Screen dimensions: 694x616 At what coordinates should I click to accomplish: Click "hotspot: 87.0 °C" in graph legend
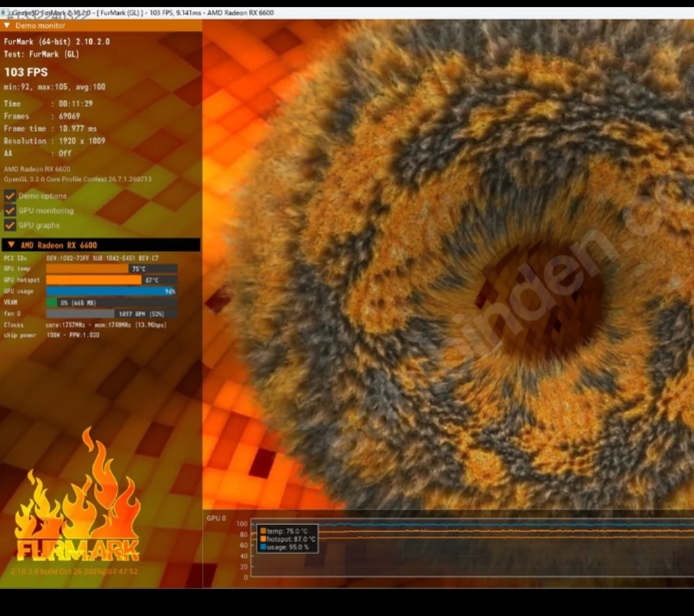tap(291, 539)
